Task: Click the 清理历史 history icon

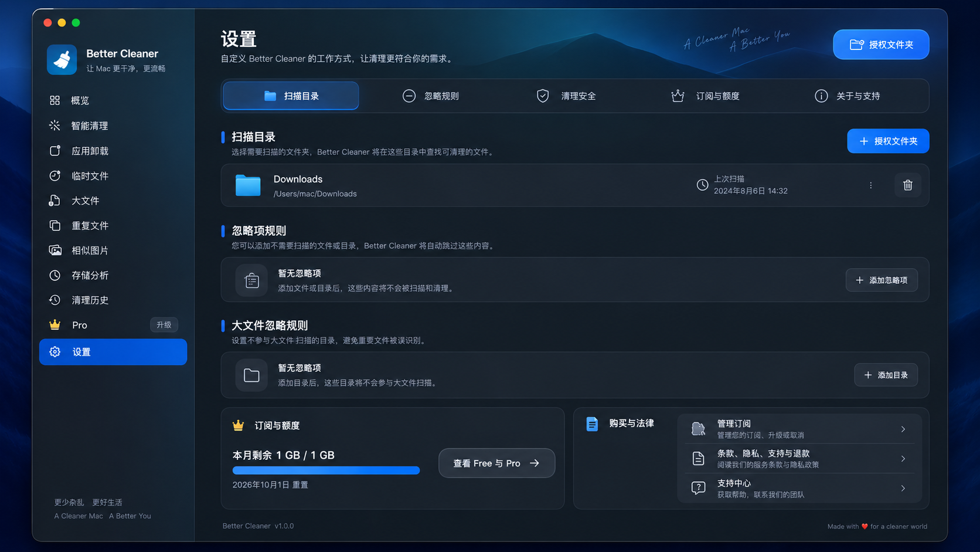Action: click(55, 300)
